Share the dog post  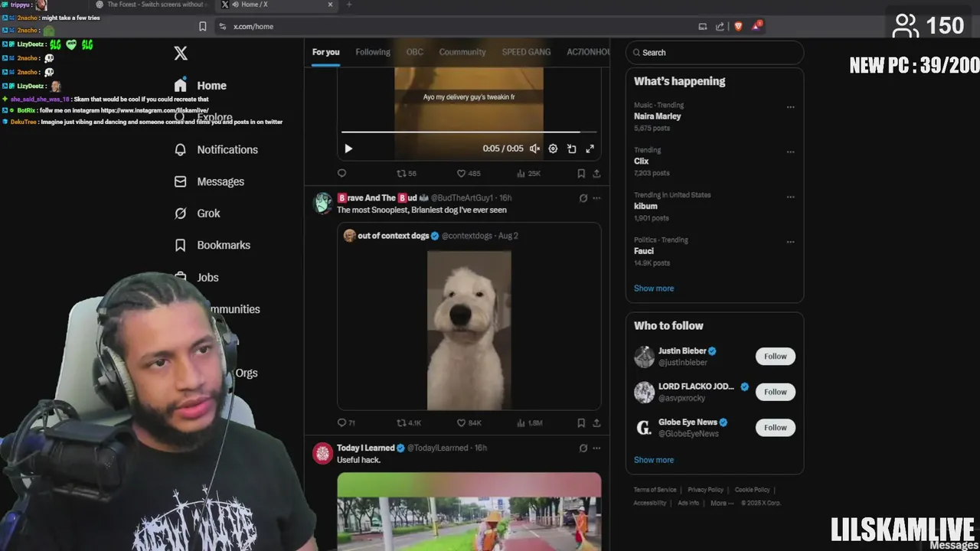click(596, 422)
